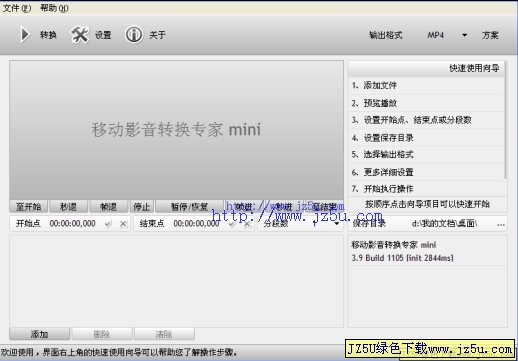
Task: Click the 结束点 end point label
Action: pos(152,223)
